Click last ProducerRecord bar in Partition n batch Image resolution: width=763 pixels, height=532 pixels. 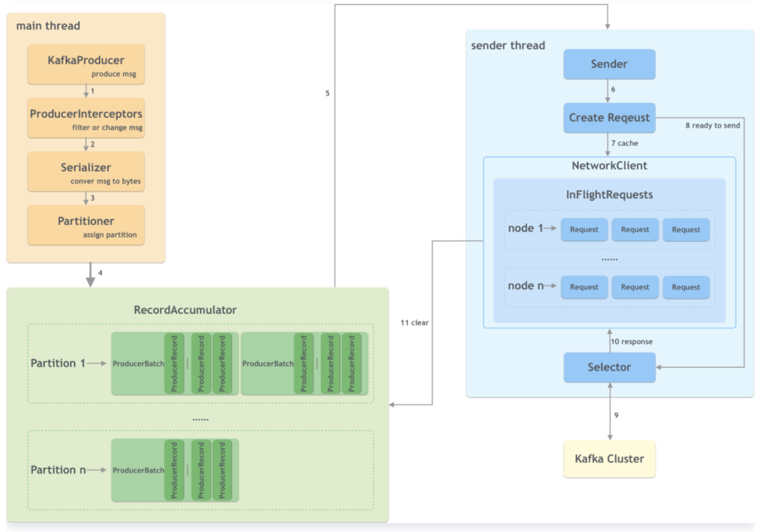[222, 471]
